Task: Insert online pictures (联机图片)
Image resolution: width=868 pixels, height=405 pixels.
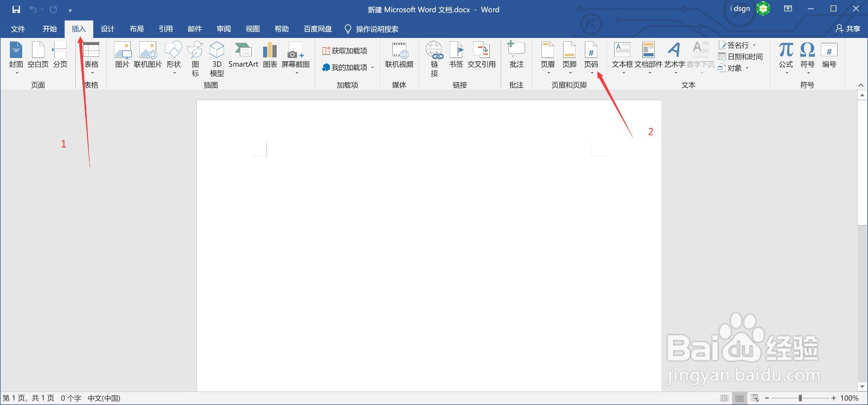Action: [148, 55]
